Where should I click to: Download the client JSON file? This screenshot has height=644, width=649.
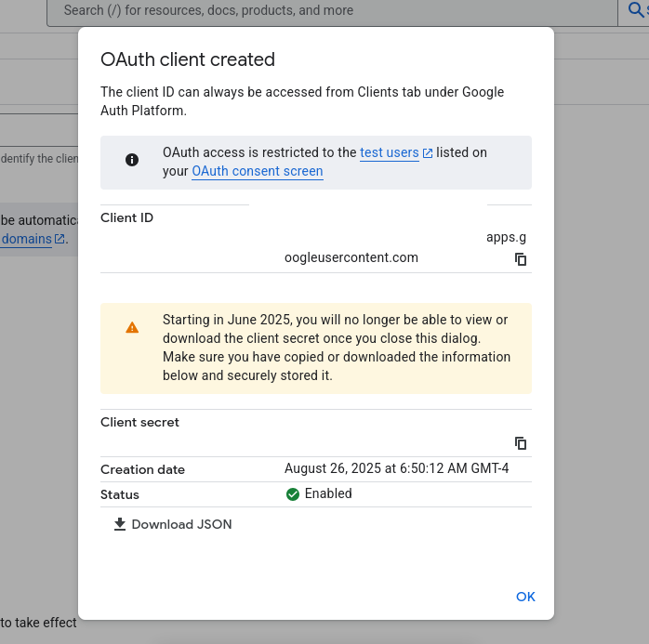(x=173, y=524)
